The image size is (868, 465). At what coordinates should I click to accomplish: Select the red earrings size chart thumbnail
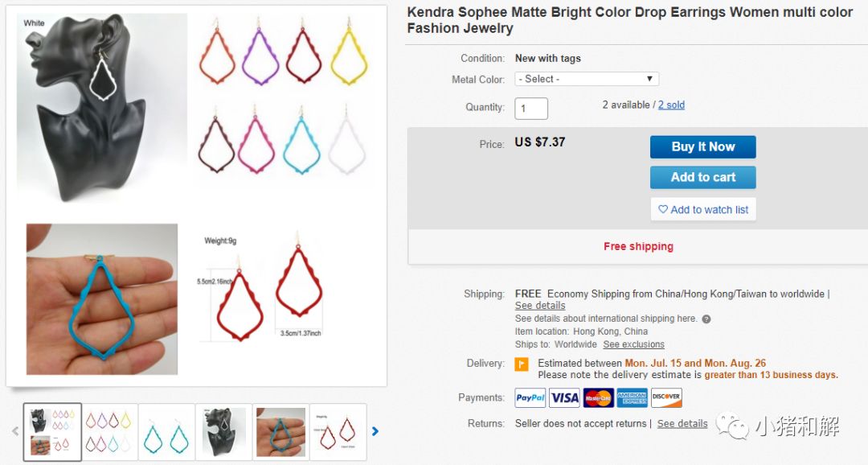[x=338, y=432]
